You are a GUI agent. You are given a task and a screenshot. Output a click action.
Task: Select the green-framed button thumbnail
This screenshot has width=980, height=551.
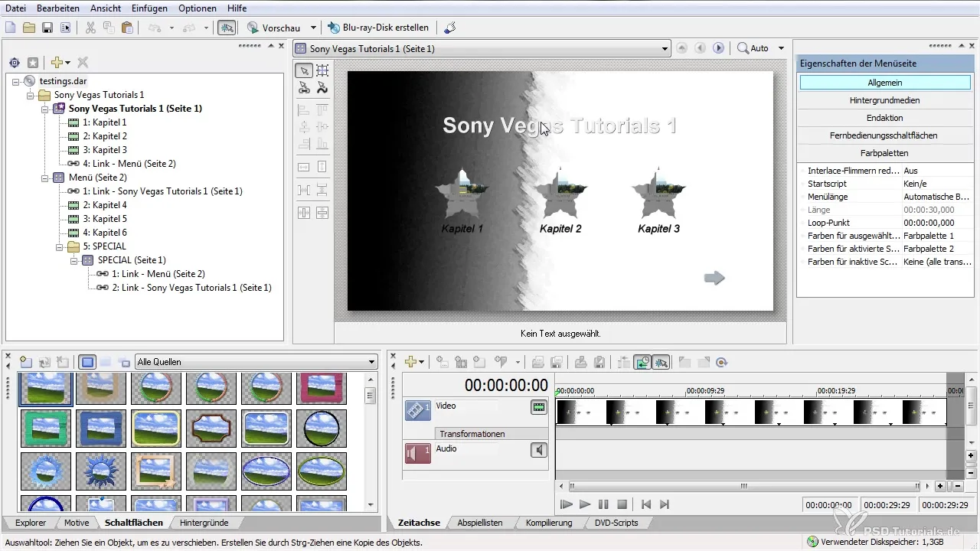(46, 428)
